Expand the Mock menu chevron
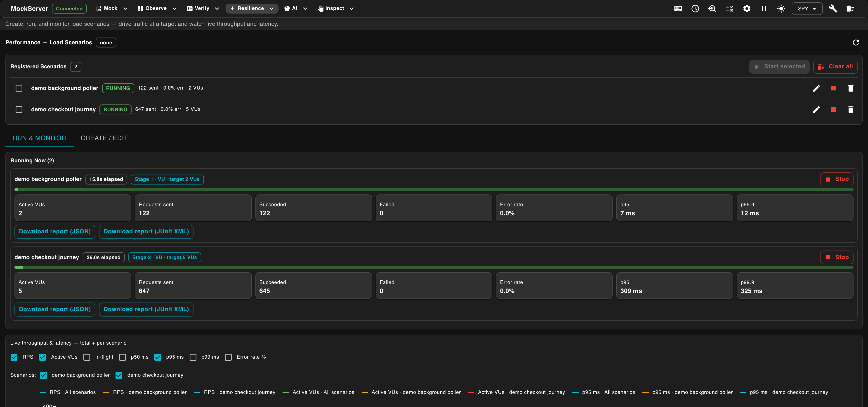 (125, 9)
